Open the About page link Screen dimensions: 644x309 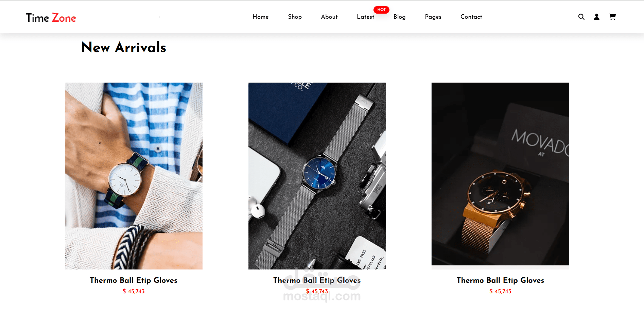(329, 17)
